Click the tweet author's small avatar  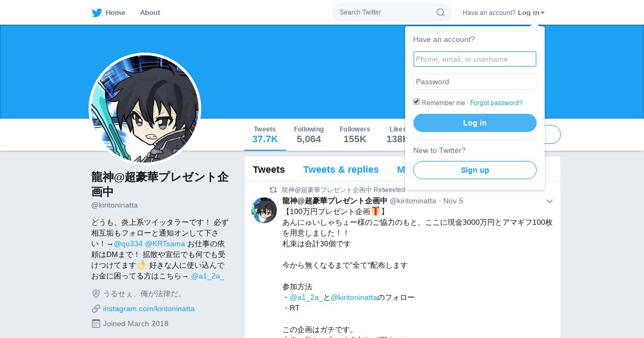coord(264,210)
